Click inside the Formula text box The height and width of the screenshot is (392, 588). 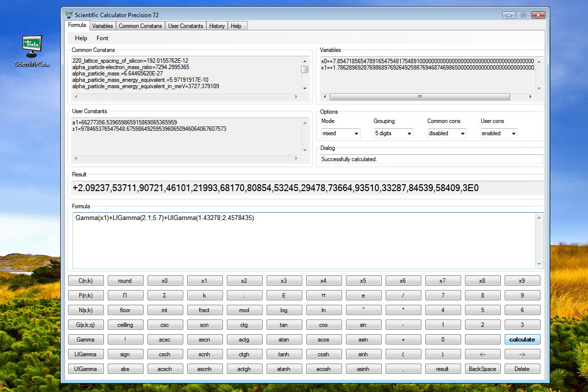coord(308,241)
